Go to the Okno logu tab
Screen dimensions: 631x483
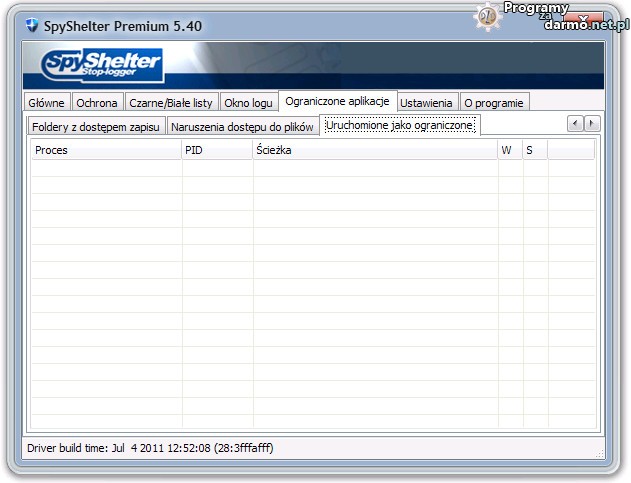(248, 103)
